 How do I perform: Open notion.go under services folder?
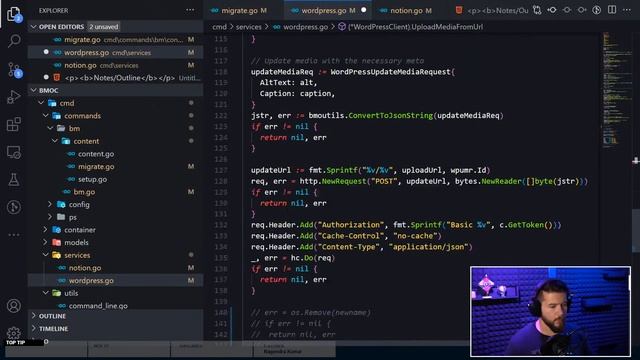(x=116, y=268)
